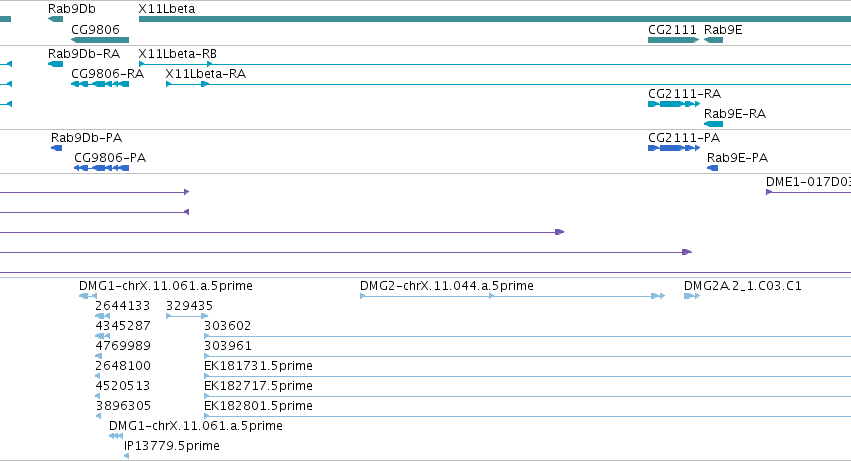Click the CG9806-PA protein glyph
Image resolution: width=851 pixels, height=461 pixels.
pyautogui.click(x=101, y=168)
